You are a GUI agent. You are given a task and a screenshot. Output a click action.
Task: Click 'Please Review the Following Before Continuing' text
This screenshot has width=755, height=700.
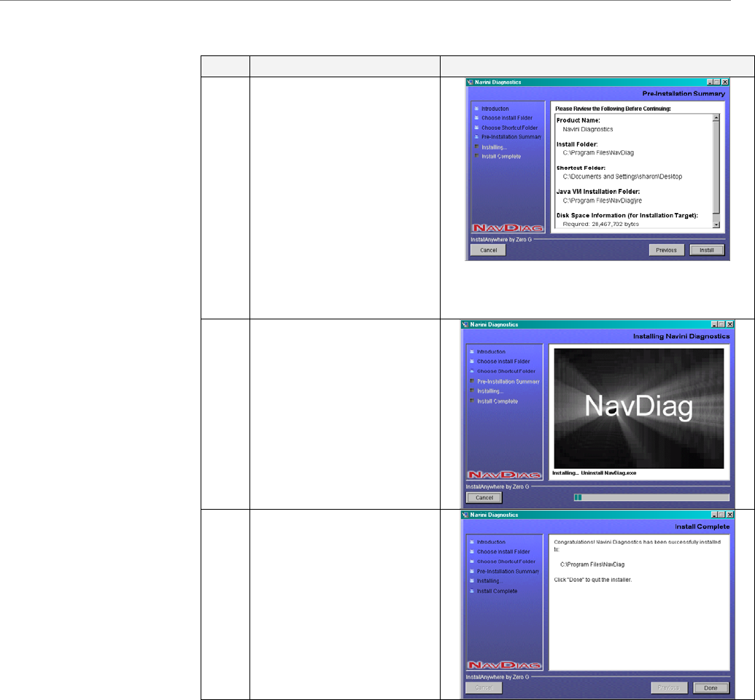pos(613,109)
